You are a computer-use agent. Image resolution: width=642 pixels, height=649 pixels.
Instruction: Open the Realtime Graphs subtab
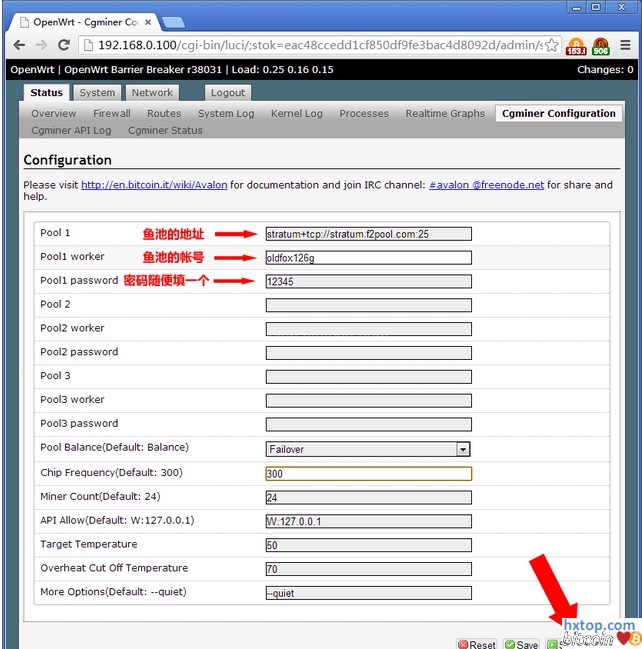(445, 113)
